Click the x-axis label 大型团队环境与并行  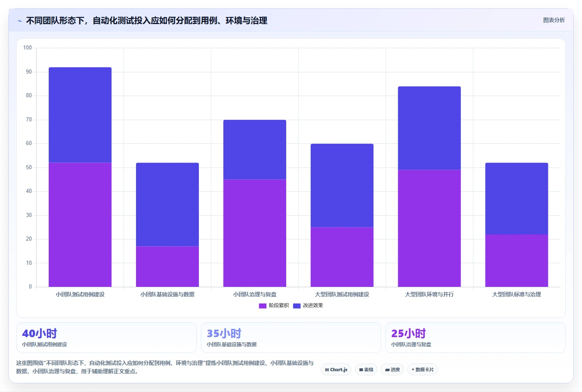pos(429,294)
